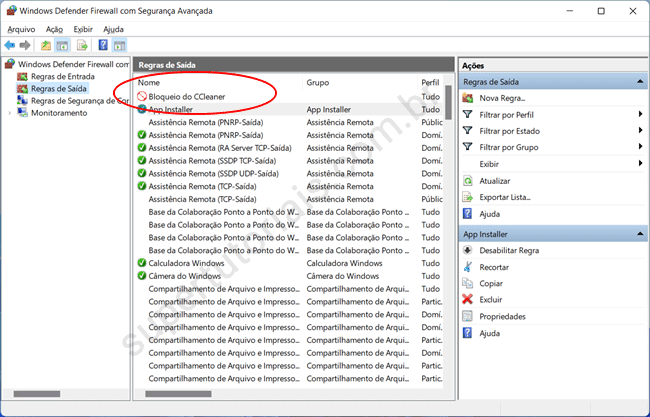650x417 pixels.
Task: Toggle the console tree visibility in toolbar
Action: pyautogui.click(x=62, y=46)
